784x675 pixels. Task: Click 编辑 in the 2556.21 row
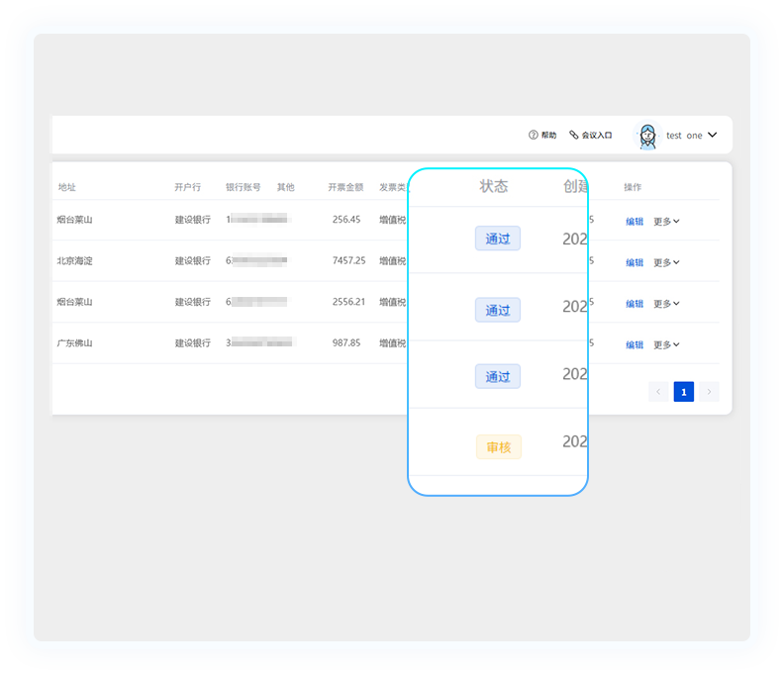coord(635,304)
